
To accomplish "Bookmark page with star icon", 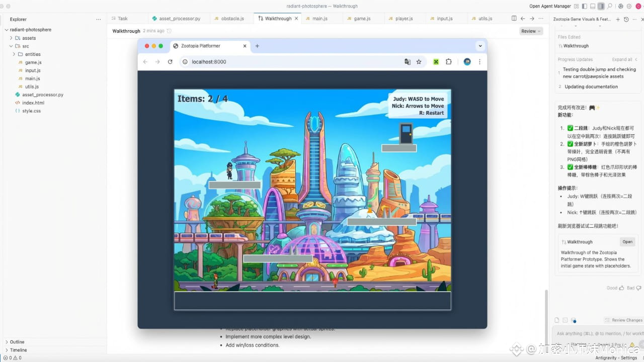I will pos(419,62).
